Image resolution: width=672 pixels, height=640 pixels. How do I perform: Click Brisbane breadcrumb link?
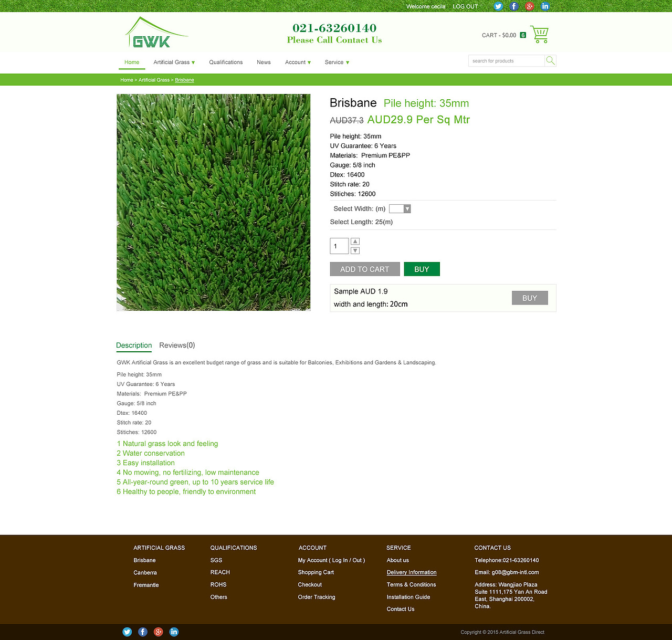click(x=184, y=80)
